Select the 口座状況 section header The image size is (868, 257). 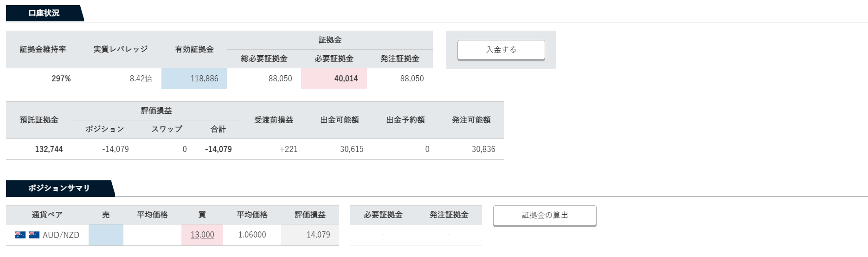(x=44, y=13)
